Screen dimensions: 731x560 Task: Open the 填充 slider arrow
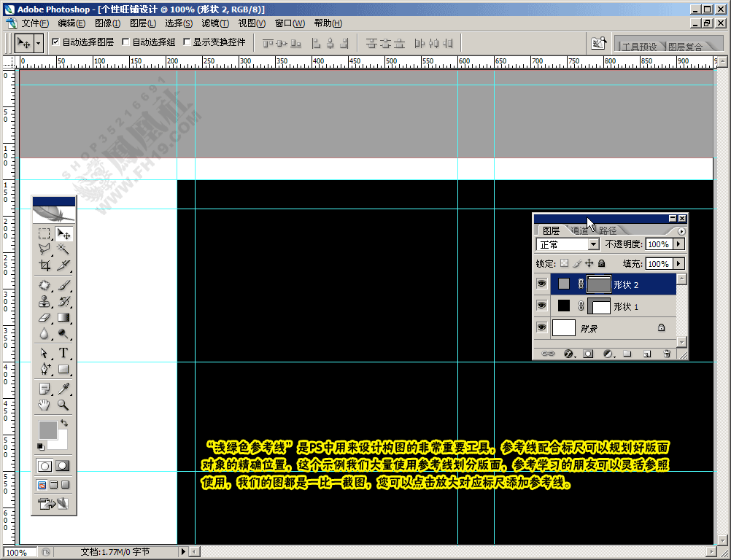(x=678, y=264)
